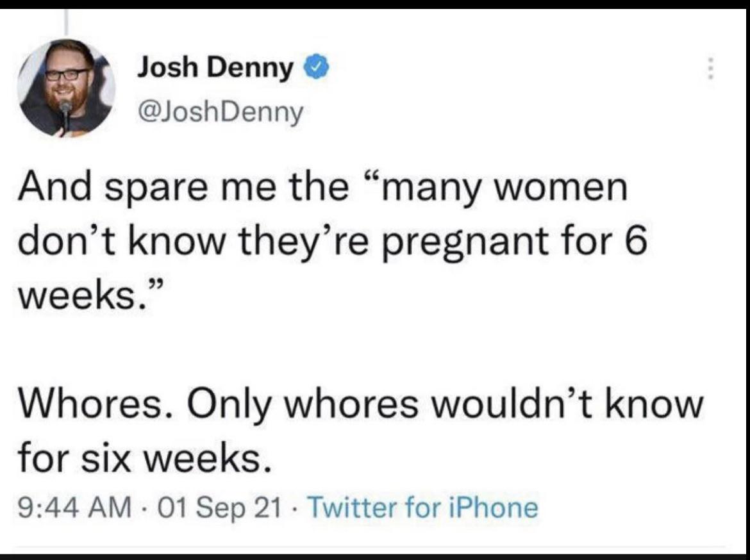Click the Josh Denny display name
The height and width of the screenshot is (560, 750).
click(215, 67)
